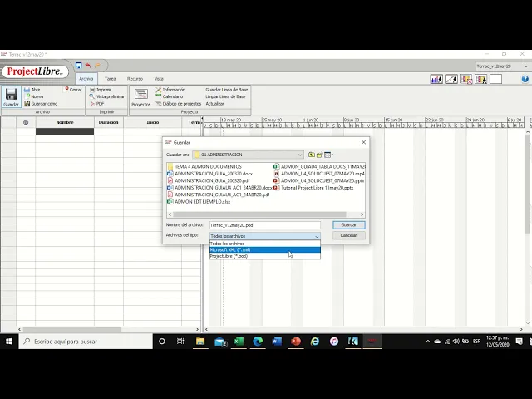Select ADMINISTRACION_GUIA_200320.docx file
This screenshot has height=399, width=532.
click(x=210, y=174)
